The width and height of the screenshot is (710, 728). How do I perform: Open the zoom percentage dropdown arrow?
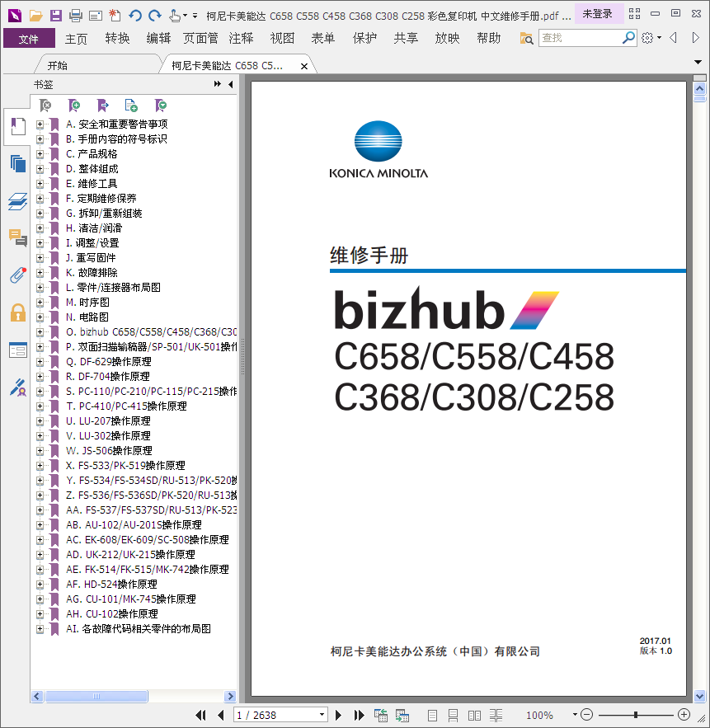click(x=575, y=715)
